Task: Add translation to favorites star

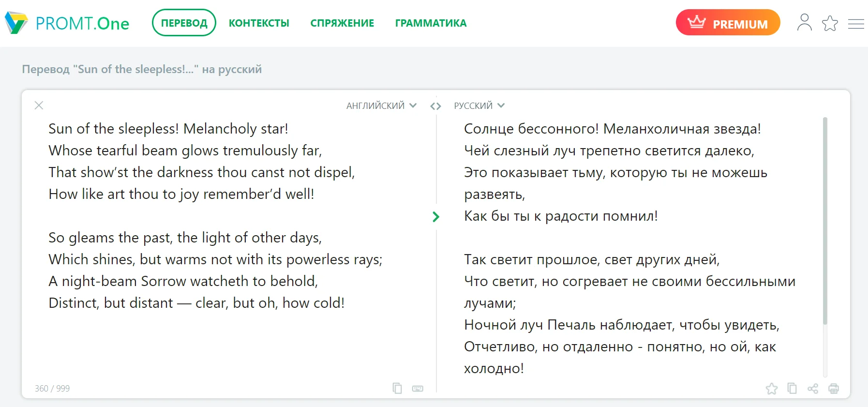Action: (x=772, y=389)
